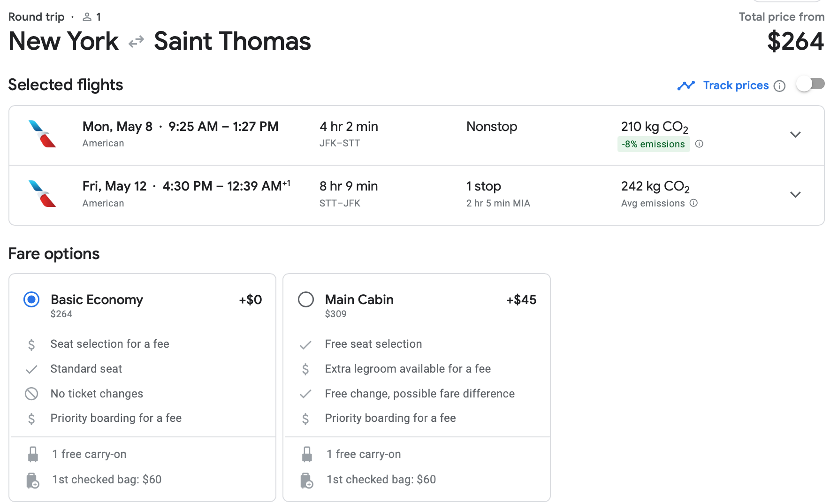Screen dimensions: 838x504
Task: Click the Basic Economy checked bag icon
Action: pyautogui.click(x=32, y=481)
